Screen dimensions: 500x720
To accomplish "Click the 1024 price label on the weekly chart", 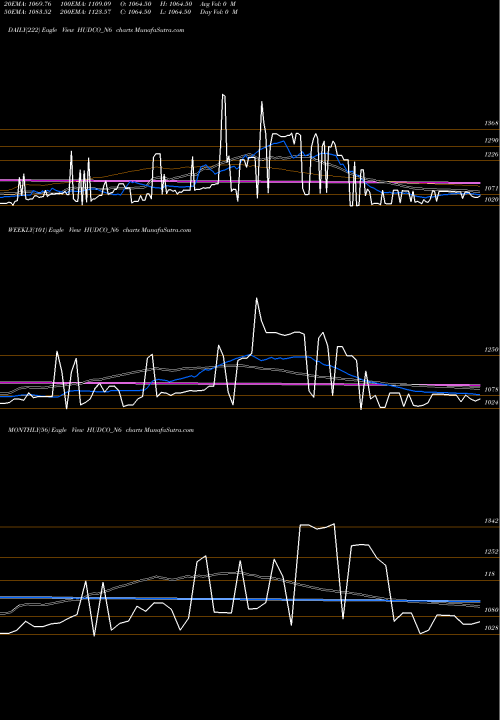I will tap(491, 403).
